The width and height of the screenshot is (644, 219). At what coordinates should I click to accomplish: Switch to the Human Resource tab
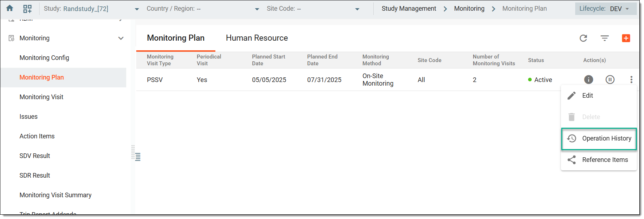[x=257, y=38]
